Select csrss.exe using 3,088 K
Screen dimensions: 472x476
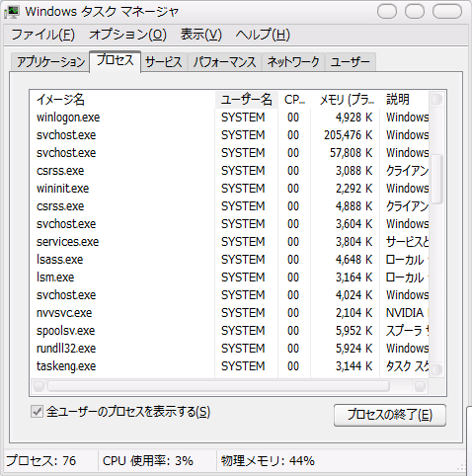coord(230,171)
